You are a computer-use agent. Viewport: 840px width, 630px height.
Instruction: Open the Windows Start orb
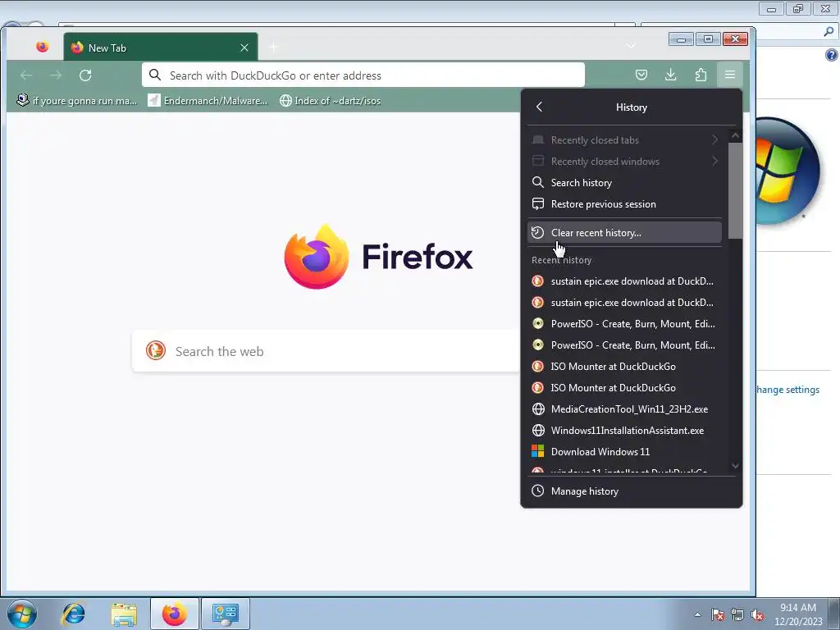[x=22, y=614]
